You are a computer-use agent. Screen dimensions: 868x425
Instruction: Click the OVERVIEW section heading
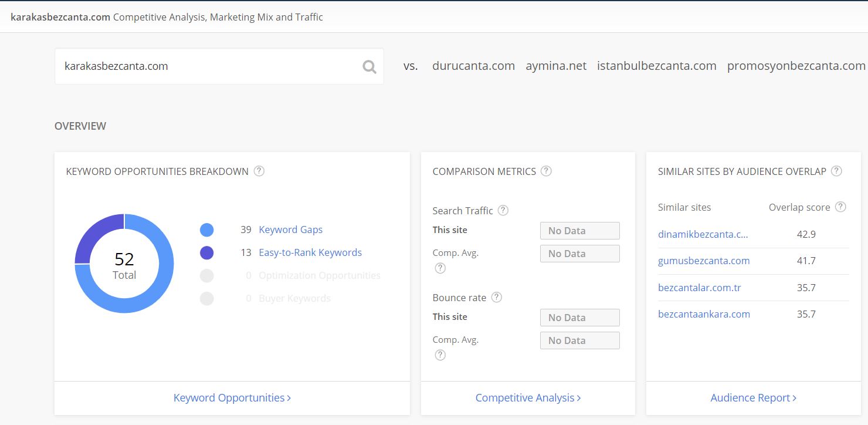[80, 126]
